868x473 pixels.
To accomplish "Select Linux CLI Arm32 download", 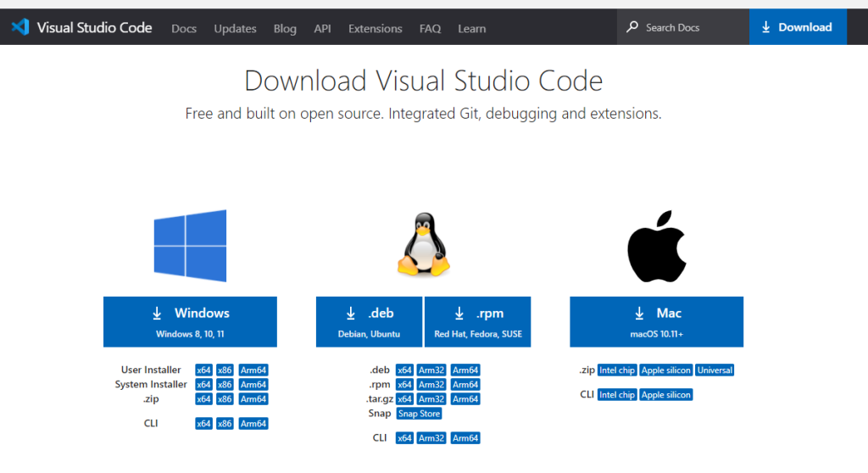I will (x=431, y=438).
